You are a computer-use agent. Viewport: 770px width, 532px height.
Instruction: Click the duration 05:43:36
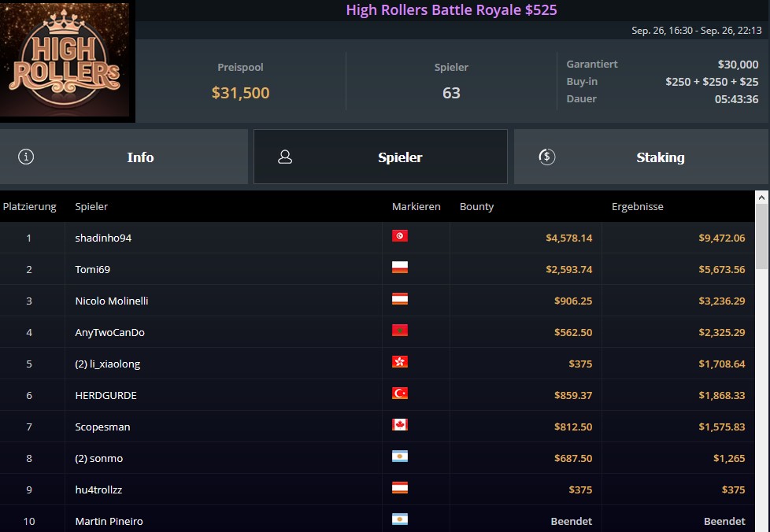[x=736, y=99]
